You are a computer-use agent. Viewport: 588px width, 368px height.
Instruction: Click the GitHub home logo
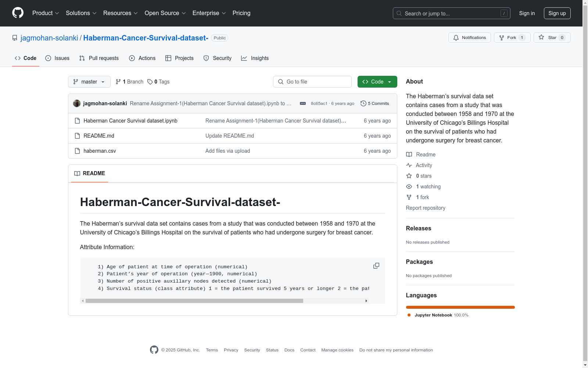[x=18, y=13]
